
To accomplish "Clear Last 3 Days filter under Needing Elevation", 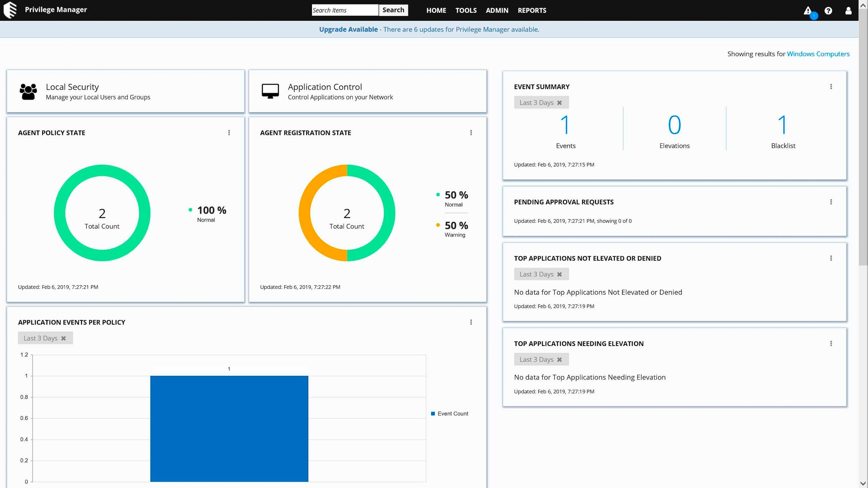I will [559, 360].
